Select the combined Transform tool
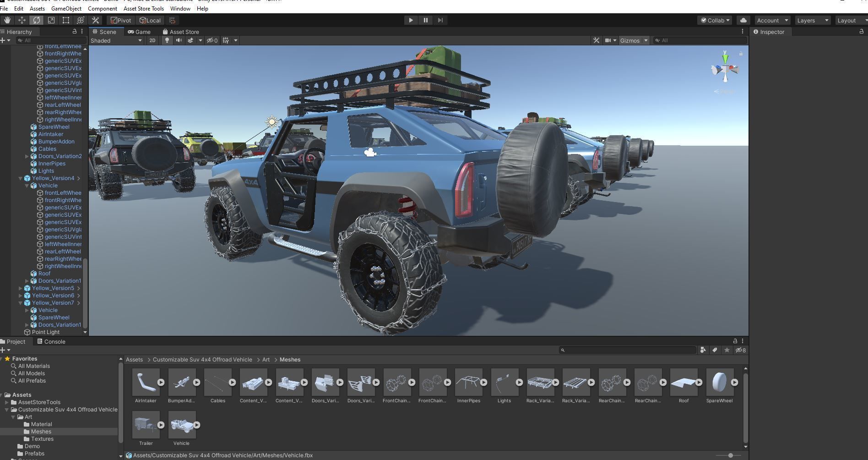This screenshot has width=868, height=460. pos(80,20)
